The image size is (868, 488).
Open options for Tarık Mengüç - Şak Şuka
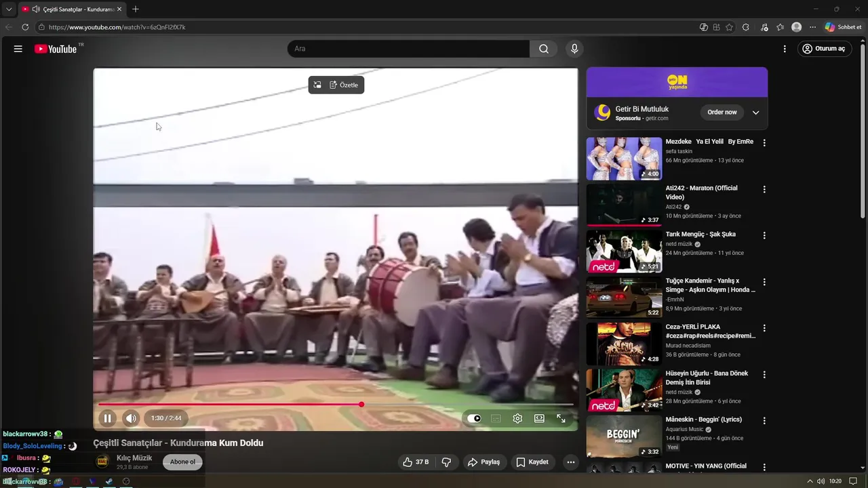[x=764, y=235]
